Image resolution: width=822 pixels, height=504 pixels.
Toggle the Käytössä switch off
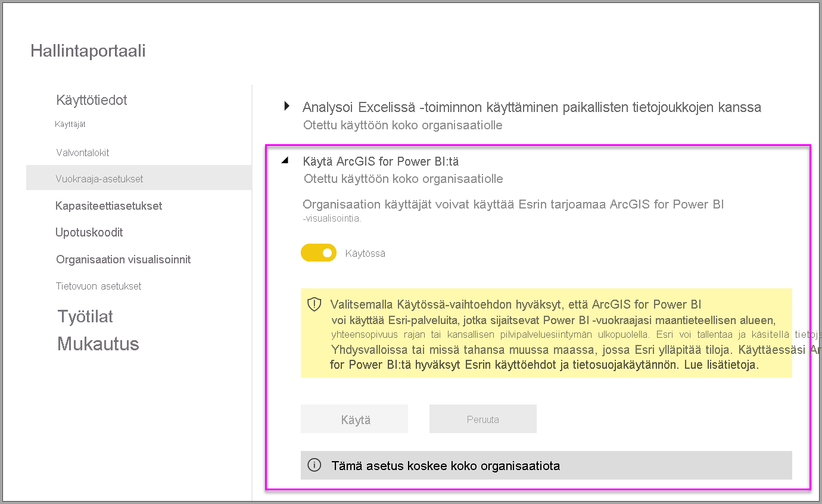pos(319,253)
